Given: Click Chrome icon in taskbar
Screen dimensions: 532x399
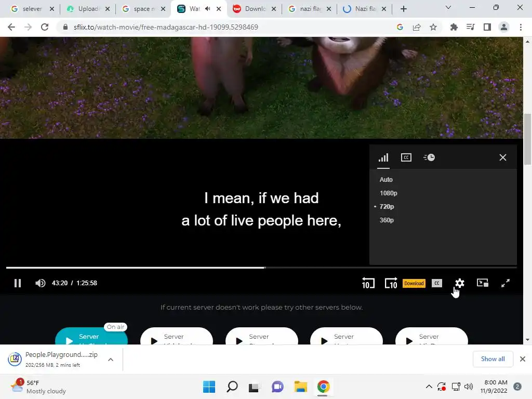Looking at the screenshot, I should 323,387.
